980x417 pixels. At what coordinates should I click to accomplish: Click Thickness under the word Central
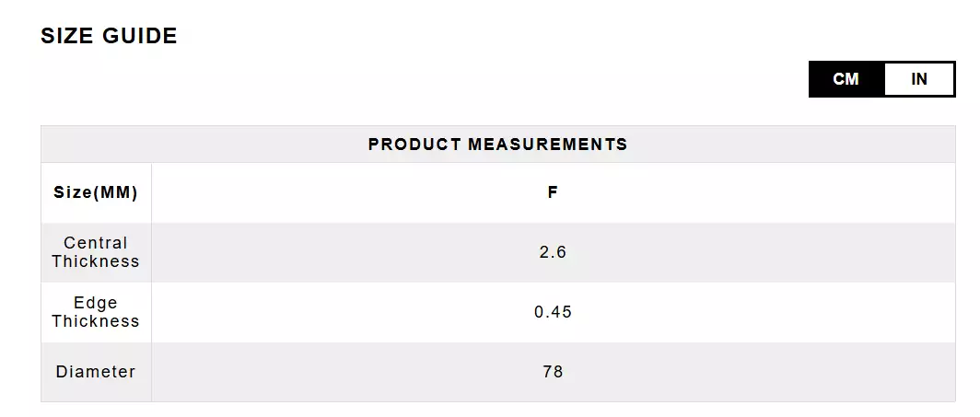point(96,261)
